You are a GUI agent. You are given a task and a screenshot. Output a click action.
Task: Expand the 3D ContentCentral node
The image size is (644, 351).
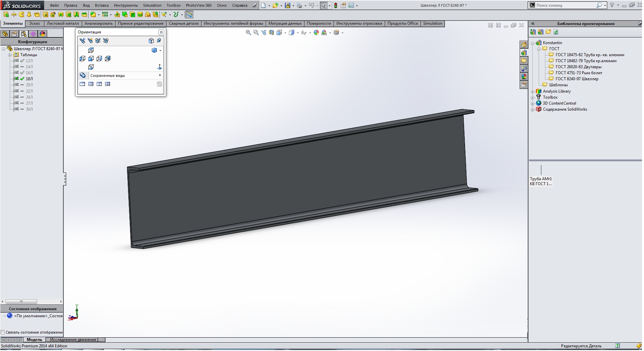(x=533, y=104)
